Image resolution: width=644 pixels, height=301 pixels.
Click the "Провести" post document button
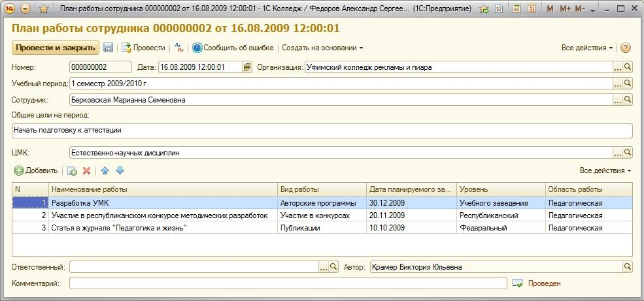[x=143, y=48]
